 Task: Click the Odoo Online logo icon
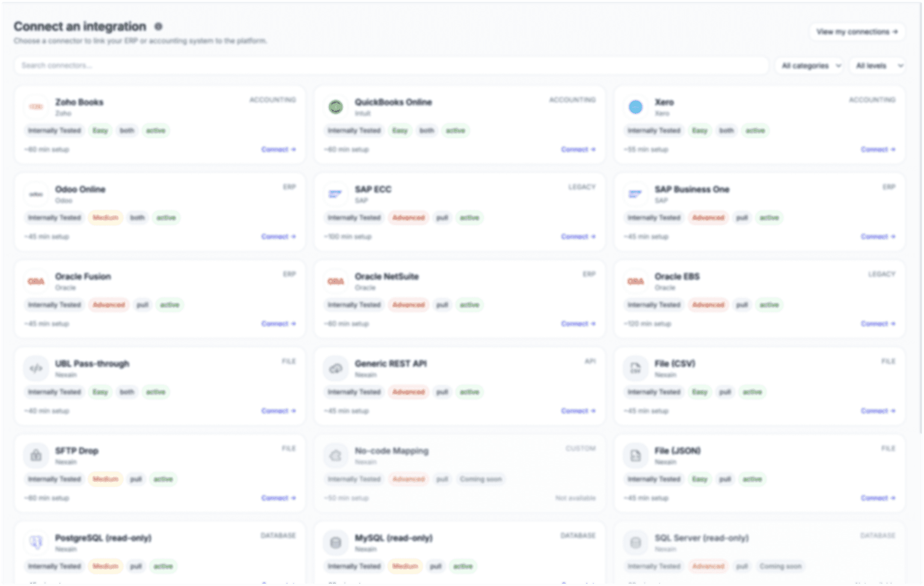pos(36,194)
